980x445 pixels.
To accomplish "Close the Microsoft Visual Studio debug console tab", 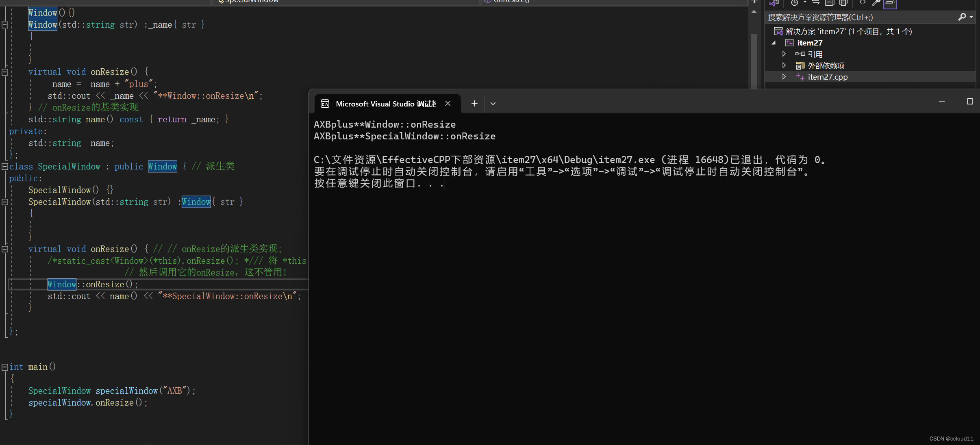I will coord(448,104).
